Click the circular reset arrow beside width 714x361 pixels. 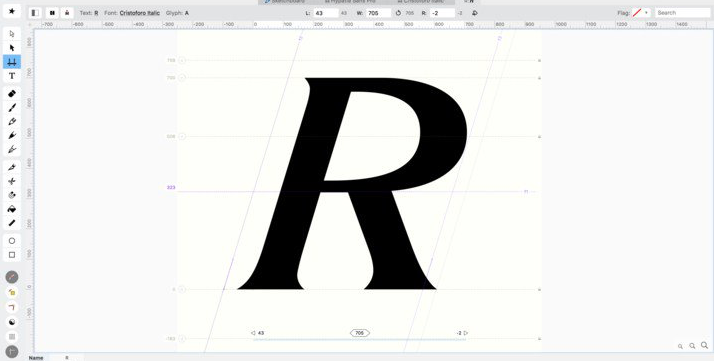point(398,13)
